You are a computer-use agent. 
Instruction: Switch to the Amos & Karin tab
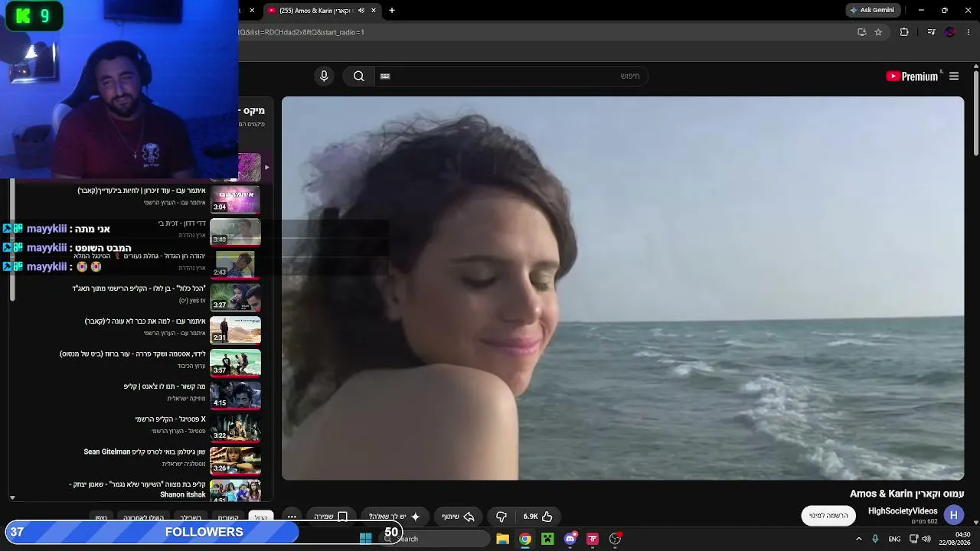point(322,10)
